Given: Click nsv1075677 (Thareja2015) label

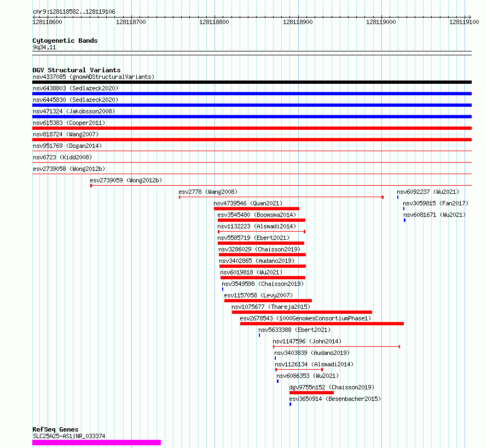Looking at the screenshot, I should (x=271, y=307).
